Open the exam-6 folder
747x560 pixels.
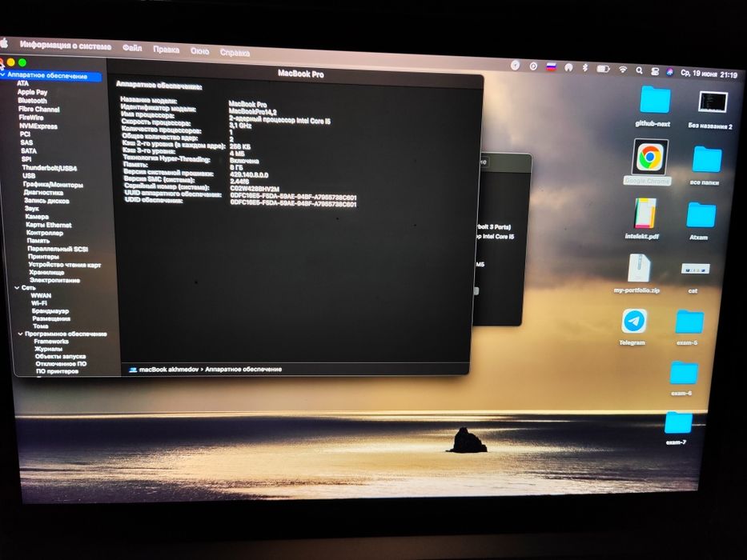tap(684, 374)
